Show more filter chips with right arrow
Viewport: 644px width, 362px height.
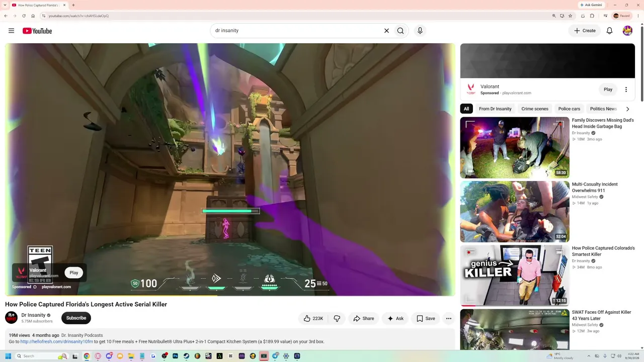(x=627, y=109)
